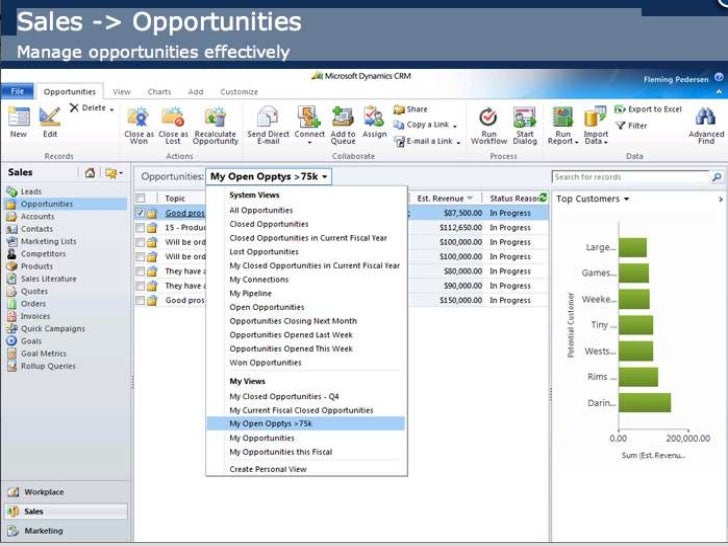Screen dimensions: 728x546
Task: Click the Rims chart bar
Action: (x=638, y=377)
